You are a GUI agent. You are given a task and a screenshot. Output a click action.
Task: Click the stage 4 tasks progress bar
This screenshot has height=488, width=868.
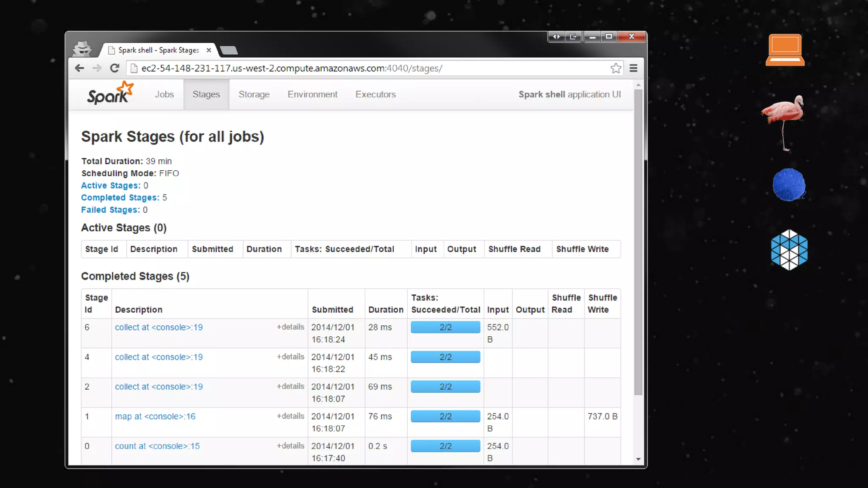tap(445, 357)
